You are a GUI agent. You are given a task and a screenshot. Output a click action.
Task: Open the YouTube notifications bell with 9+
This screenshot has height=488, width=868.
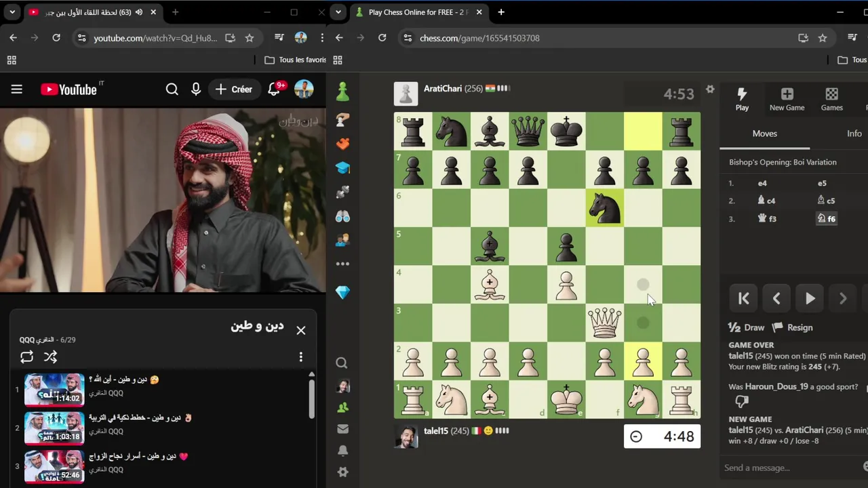click(275, 89)
